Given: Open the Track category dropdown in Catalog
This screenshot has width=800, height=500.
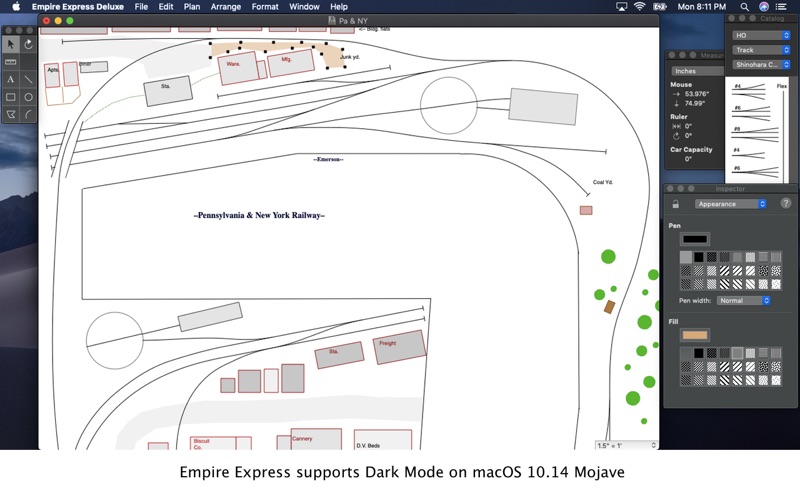Looking at the screenshot, I should coord(761,50).
